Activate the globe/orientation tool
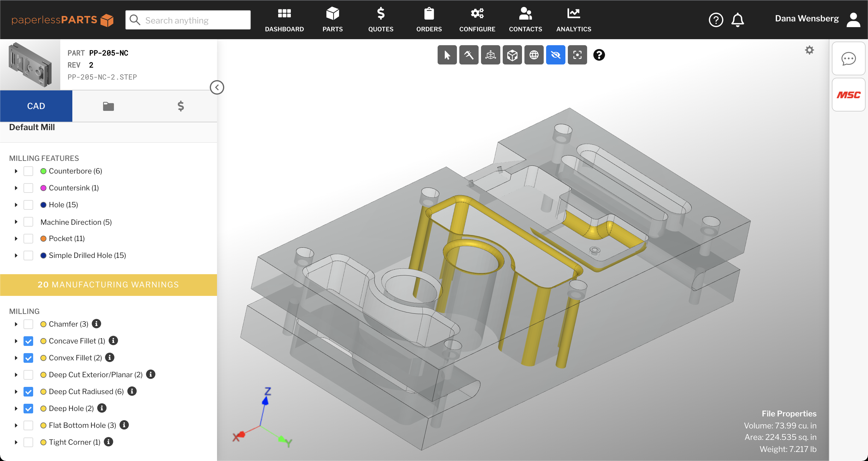Screen dimensions: 868x461 click(x=534, y=55)
